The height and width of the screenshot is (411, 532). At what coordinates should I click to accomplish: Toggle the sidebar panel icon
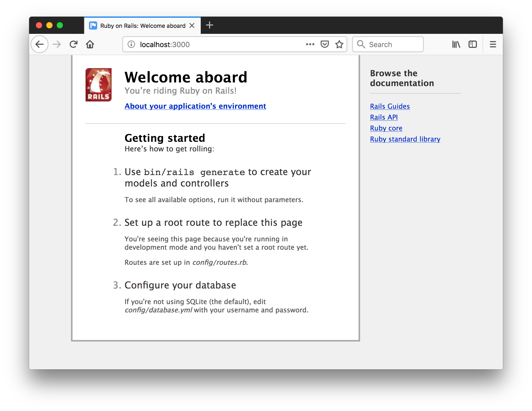point(473,44)
